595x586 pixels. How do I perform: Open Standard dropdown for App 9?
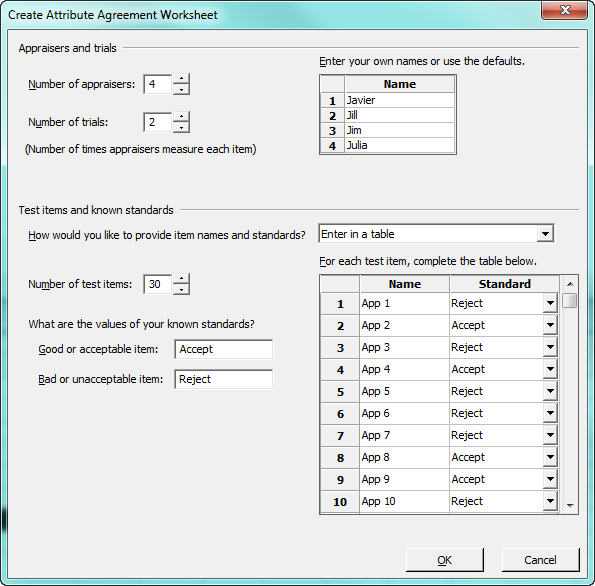pyautogui.click(x=550, y=479)
